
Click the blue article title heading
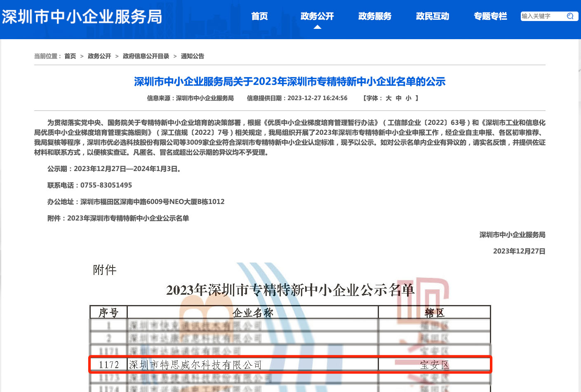(x=290, y=82)
